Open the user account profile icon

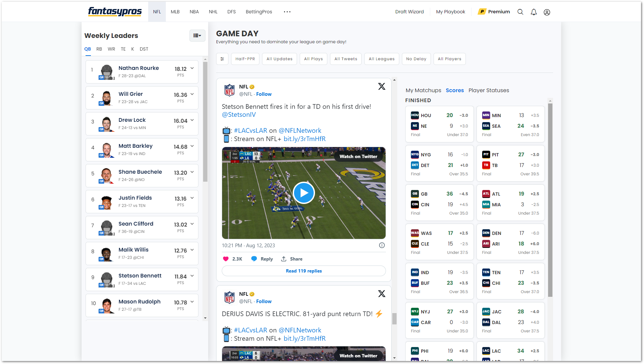tap(547, 12)
